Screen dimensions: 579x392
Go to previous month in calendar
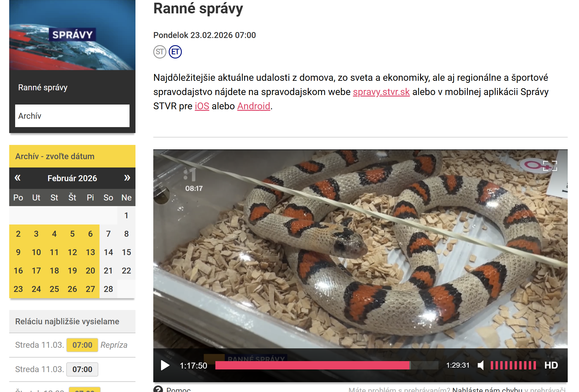click(x=18, y=178)
